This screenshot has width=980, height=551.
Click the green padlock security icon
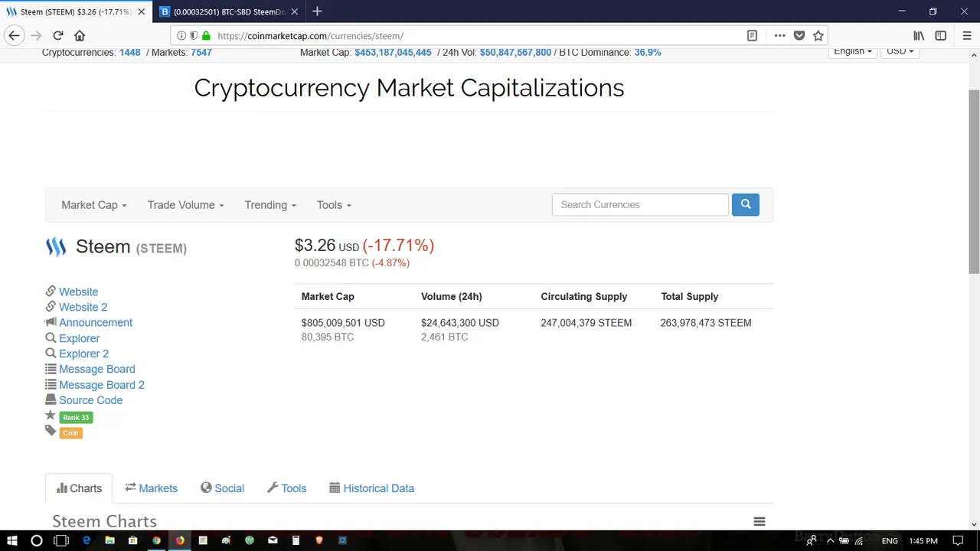pyautogui.click(x=206, y=35)
